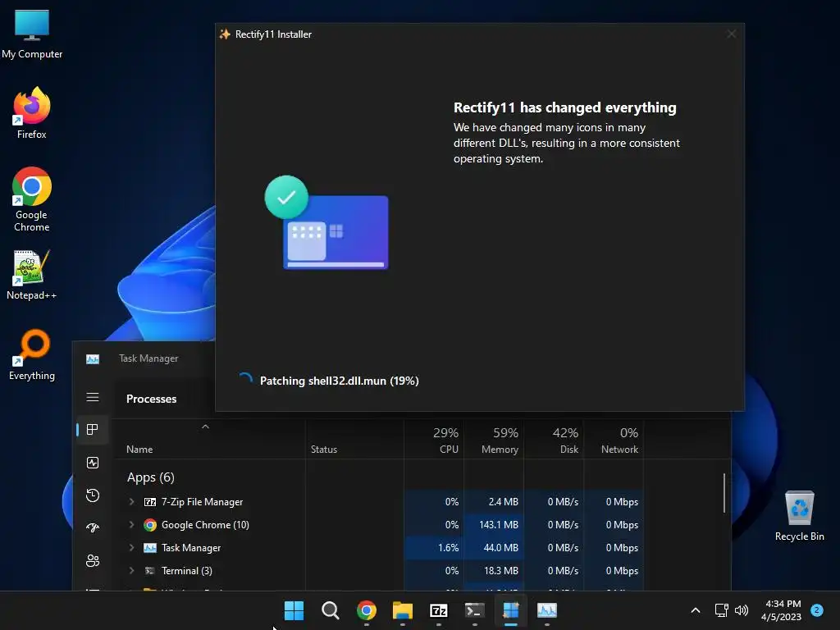Sort processes by Disk column

pyautogui.click(x=554, y=440)
